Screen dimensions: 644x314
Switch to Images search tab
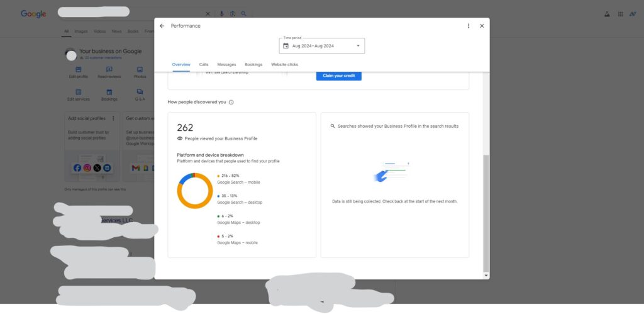tap(81, 31)
